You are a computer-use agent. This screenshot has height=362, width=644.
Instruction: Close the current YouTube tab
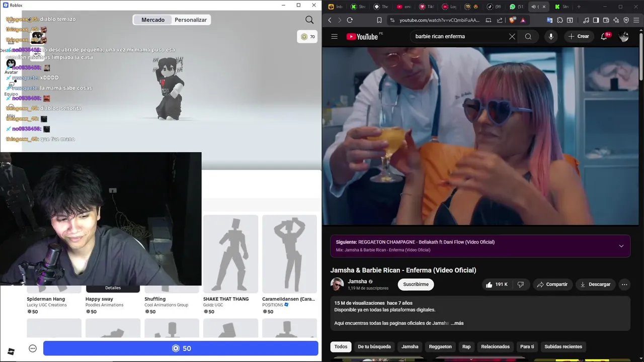click(x=543, y=7)
